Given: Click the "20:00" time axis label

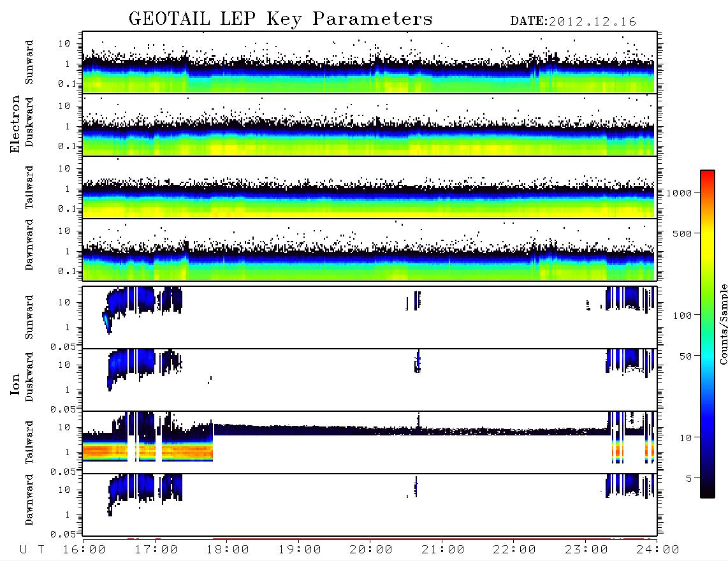Looking at the screenshot, I should 371,550.
